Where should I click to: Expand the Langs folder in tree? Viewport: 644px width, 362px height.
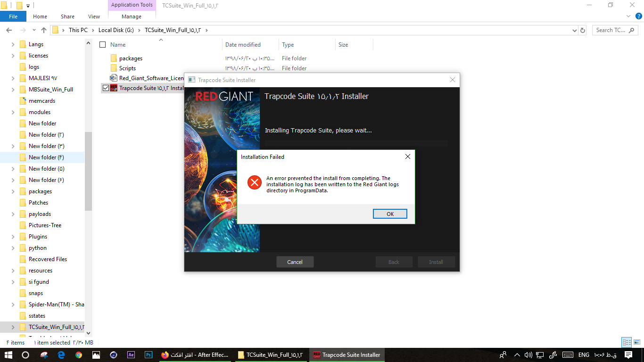13,44
